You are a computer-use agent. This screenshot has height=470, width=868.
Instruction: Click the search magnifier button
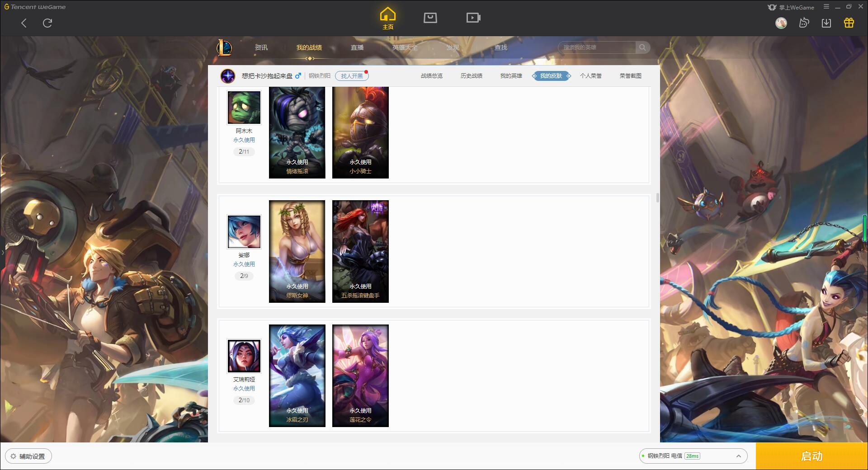642,47
